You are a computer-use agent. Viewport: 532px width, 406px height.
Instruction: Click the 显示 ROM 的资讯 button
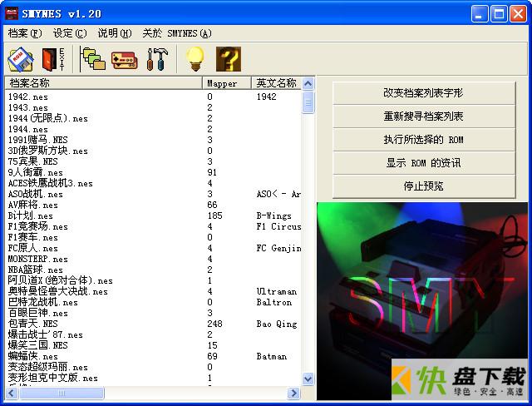[424, 163]
